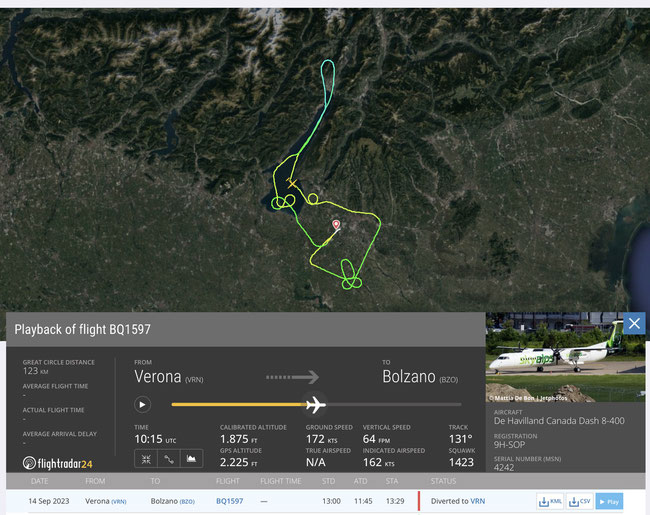
Task: Click the route path icon
Action: coord(166,459)
